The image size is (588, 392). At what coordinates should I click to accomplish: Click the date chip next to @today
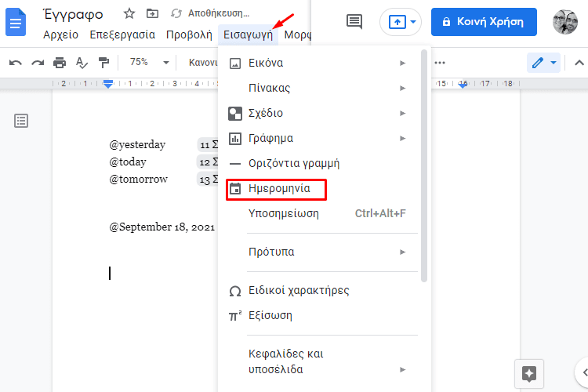tap(208, 162)
